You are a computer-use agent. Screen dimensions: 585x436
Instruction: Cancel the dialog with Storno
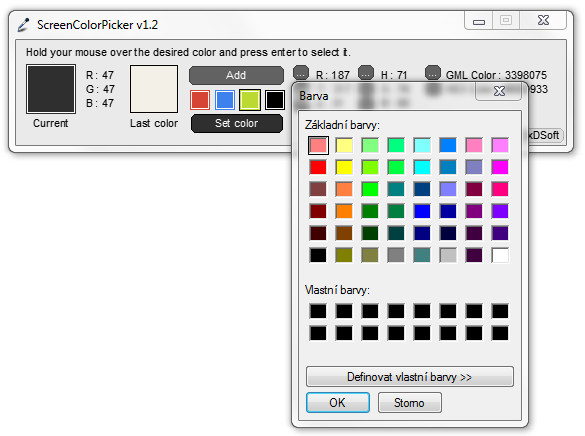[x=409, y=402]
